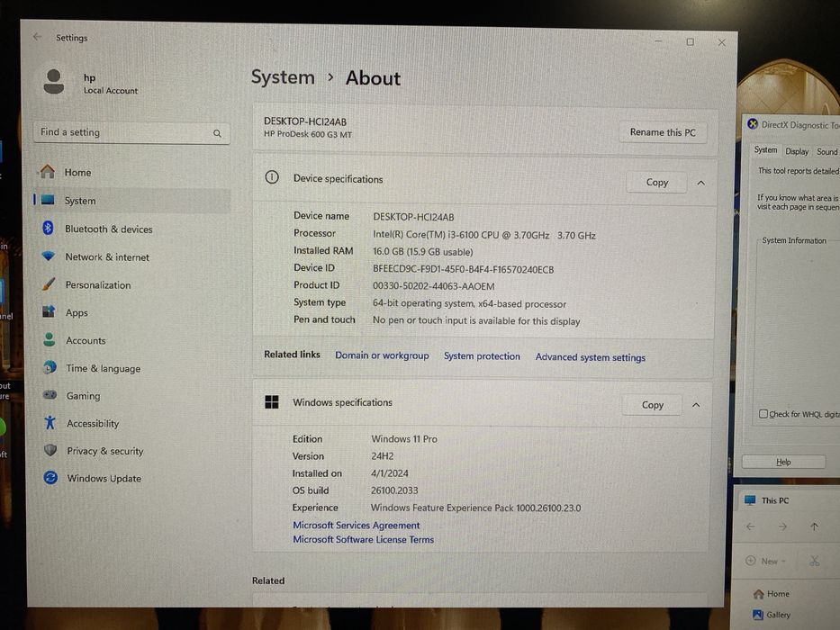Go to Personalization settings
Viewport: 840px width, 630px height.
(98, 285)
